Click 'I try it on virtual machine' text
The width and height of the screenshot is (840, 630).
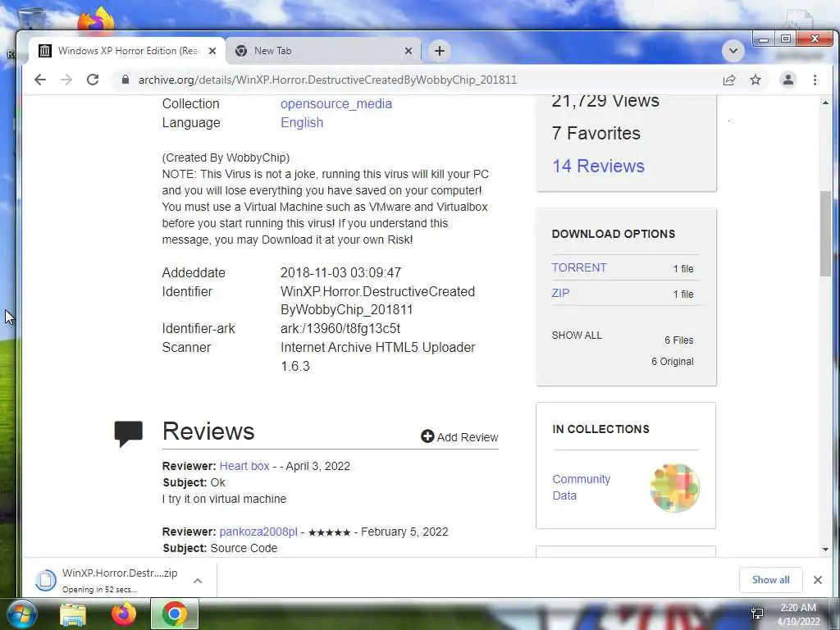(x=225, y=499)
